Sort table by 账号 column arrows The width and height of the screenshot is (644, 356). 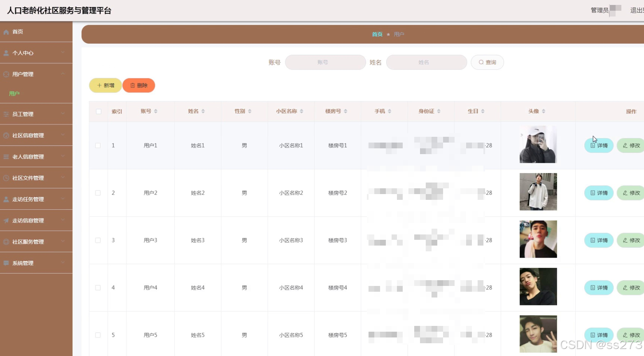(156, 111)
